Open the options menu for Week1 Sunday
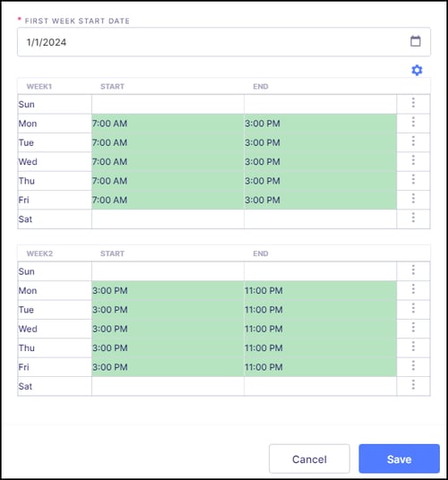 pos(413,103)
